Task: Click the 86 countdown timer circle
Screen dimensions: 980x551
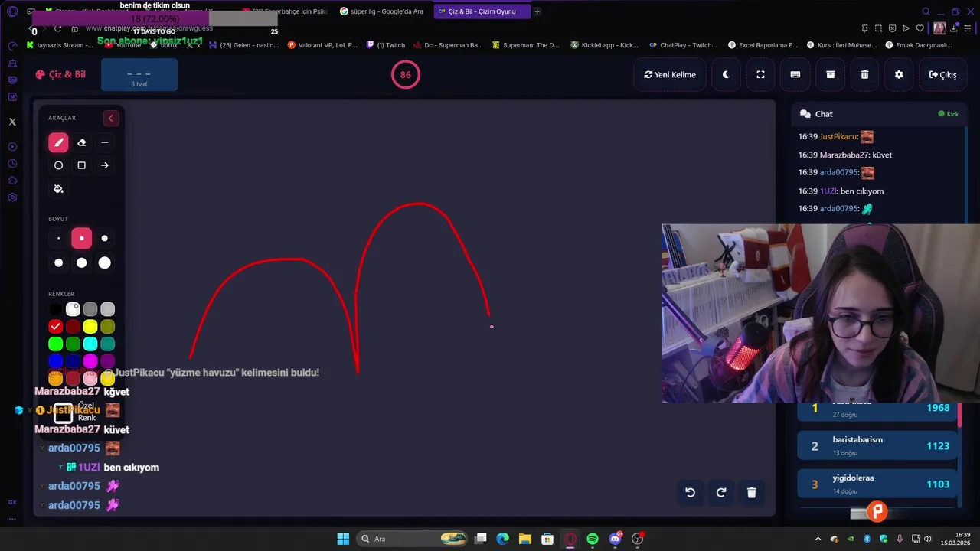Action: coord(406,74)
